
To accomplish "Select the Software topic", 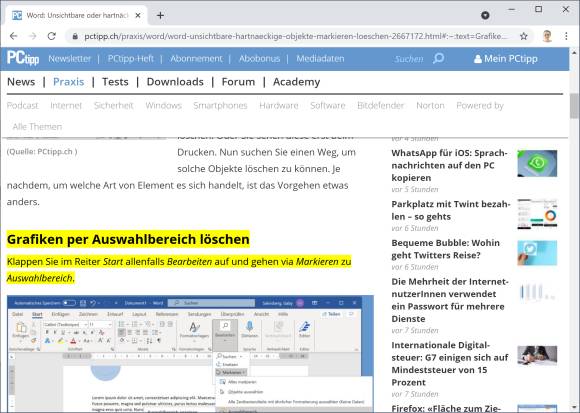I will (328, 106).
